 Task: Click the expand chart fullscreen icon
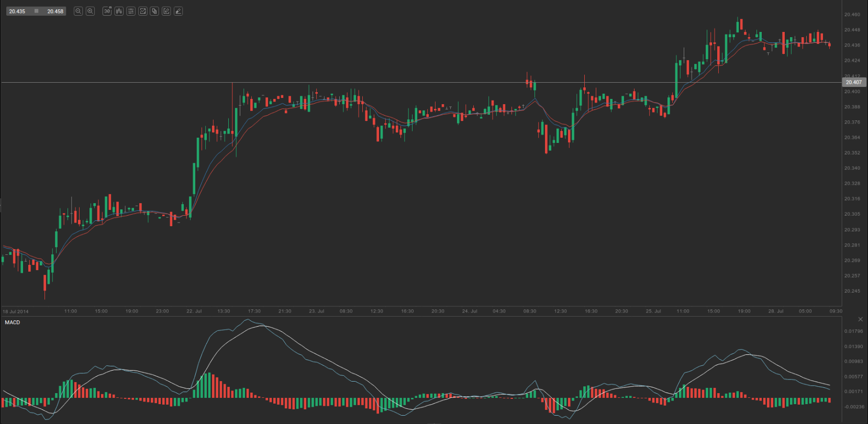(142, 11)
